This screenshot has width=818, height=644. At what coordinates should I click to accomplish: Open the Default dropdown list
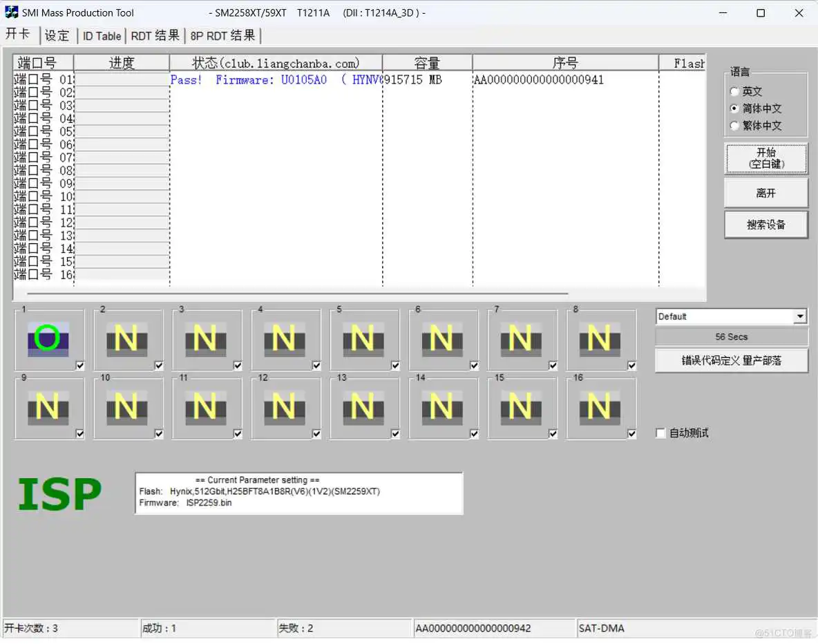[x=800, y=316]
